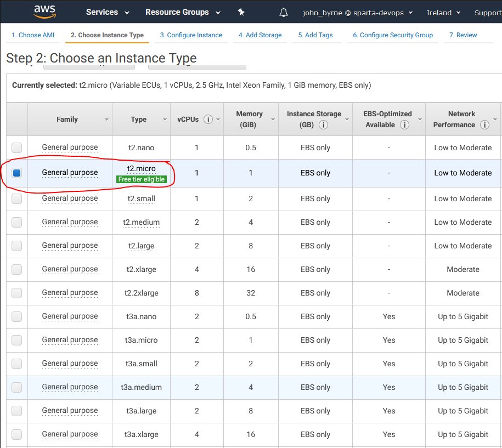Click Moderate network cell in t2.xlarge row
The width and height of the screenshot is (502, 448).
[x=463, y=269]
